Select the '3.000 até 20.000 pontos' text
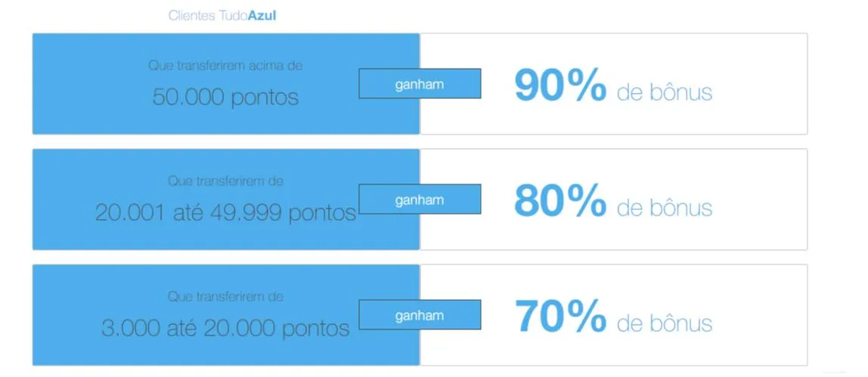Screen dimensions: 868x377 point(225,329)
